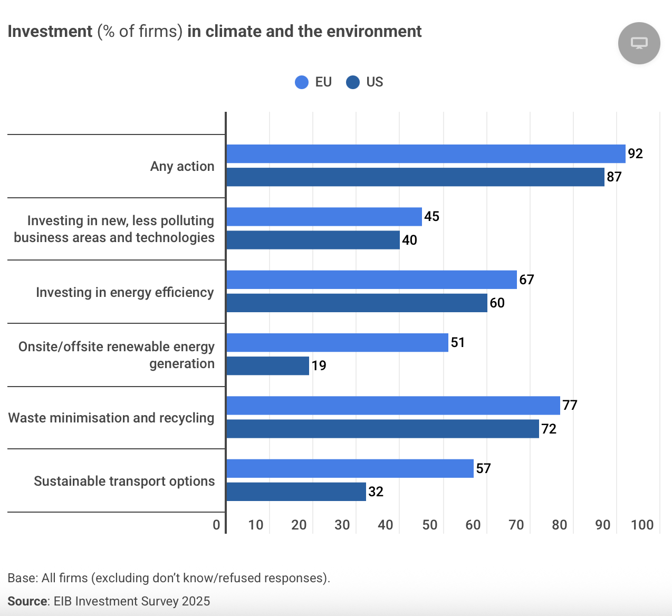Select US bar for waste minimisation and recycling
This screenshot has width=672, height=616.
(382, 429)
